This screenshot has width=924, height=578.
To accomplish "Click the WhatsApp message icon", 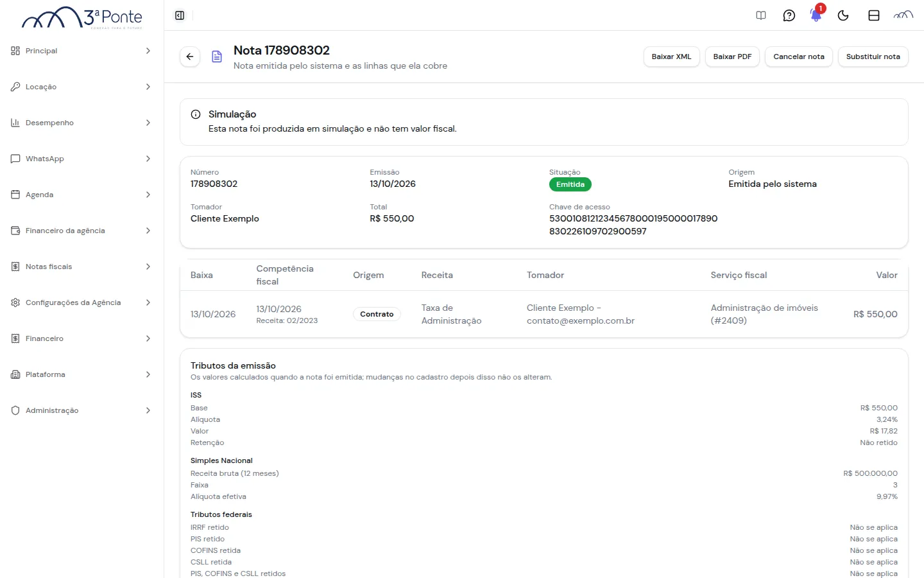I will [x=15, y=159].
